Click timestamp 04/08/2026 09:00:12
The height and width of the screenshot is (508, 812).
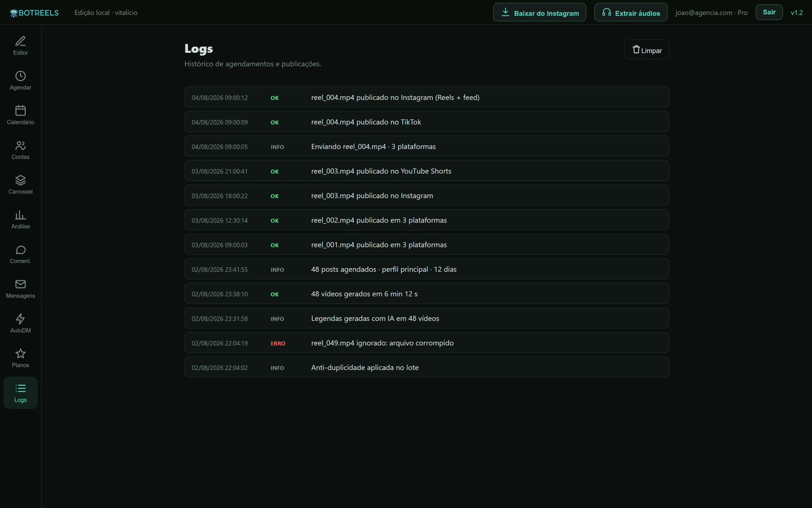tap(220, 97)
